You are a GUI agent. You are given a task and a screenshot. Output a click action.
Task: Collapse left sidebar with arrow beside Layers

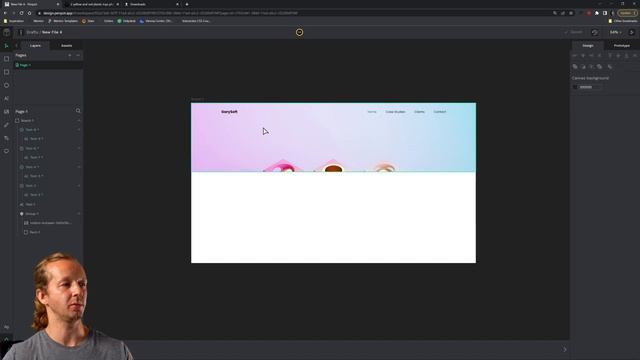click(17, 46)
